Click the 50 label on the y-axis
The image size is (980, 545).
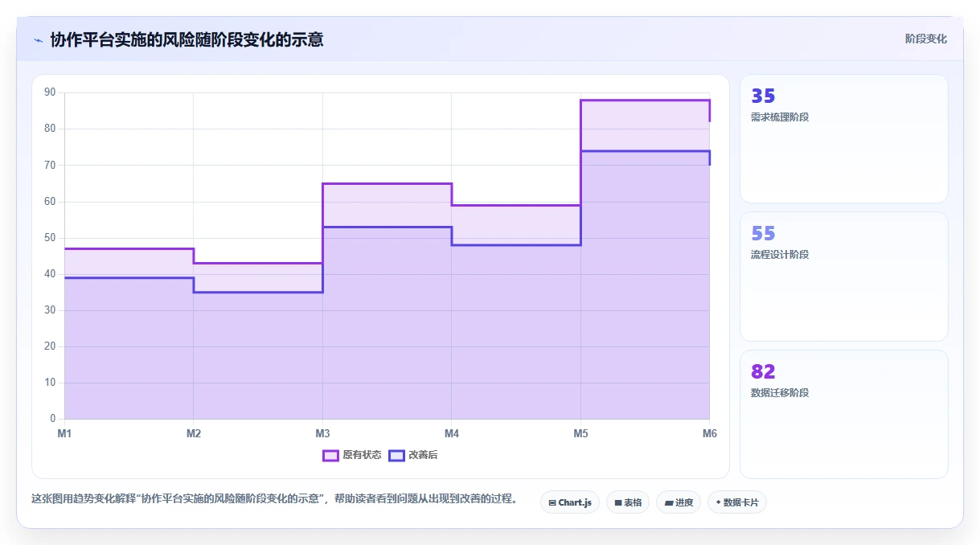pos(50,238)
